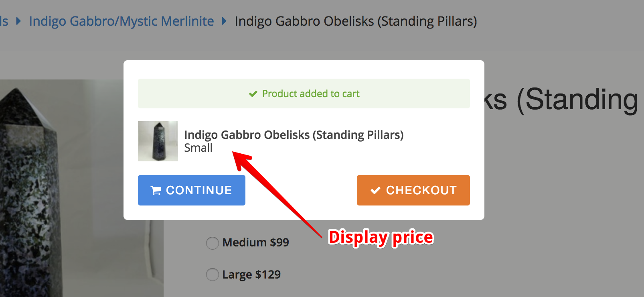
Task: Click the product name in the cart dialog
Action: 294,135
